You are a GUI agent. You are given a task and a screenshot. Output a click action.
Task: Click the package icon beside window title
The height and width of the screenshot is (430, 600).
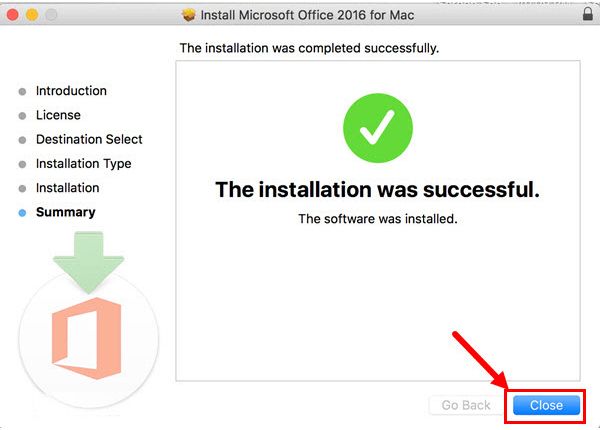[188, 15]
